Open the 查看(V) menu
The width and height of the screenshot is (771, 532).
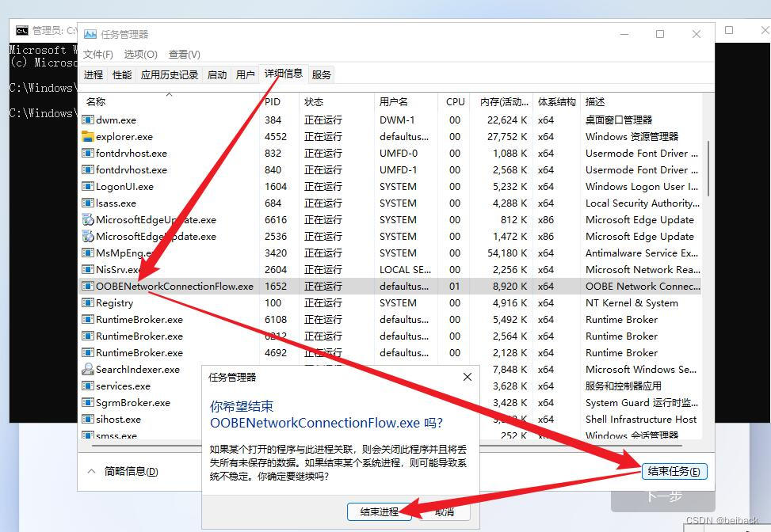click(x=185, y=55)
